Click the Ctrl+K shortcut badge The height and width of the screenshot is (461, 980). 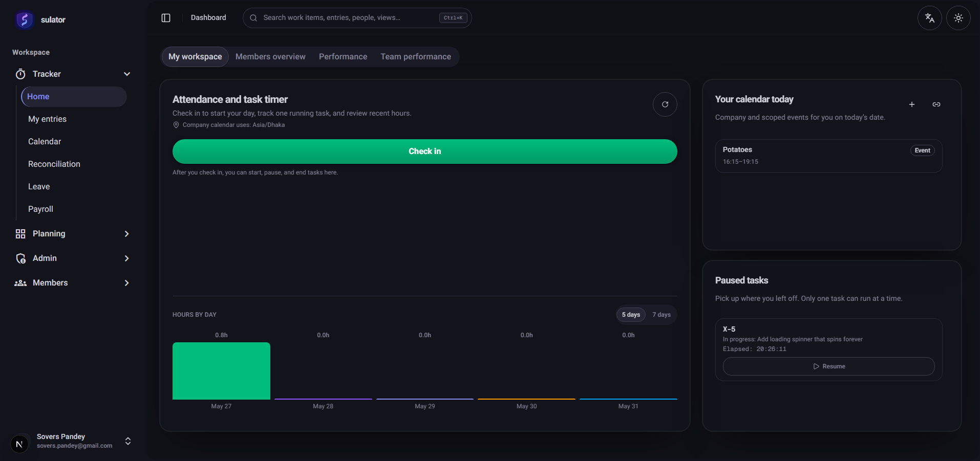[x=453, y=18]
